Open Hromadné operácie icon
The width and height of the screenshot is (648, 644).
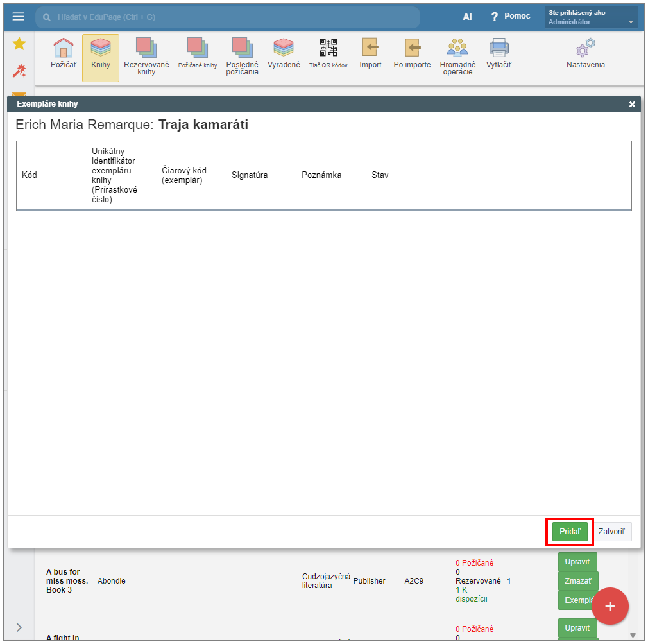(x=457, y=55)
